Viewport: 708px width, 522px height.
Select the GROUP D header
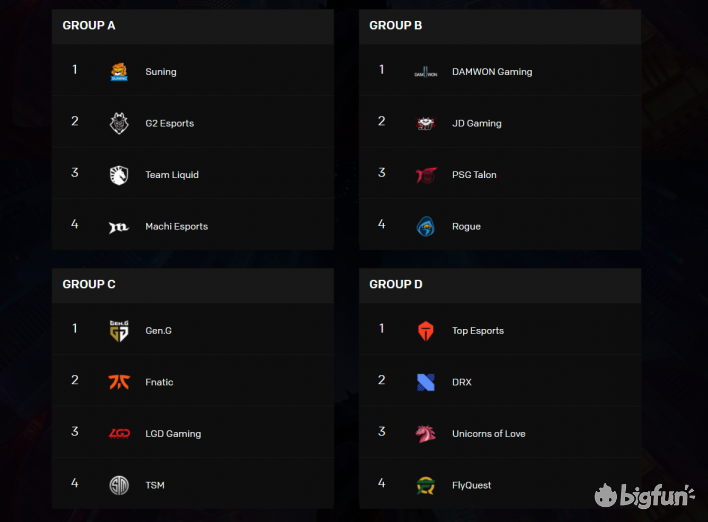[x=396, y=284]
